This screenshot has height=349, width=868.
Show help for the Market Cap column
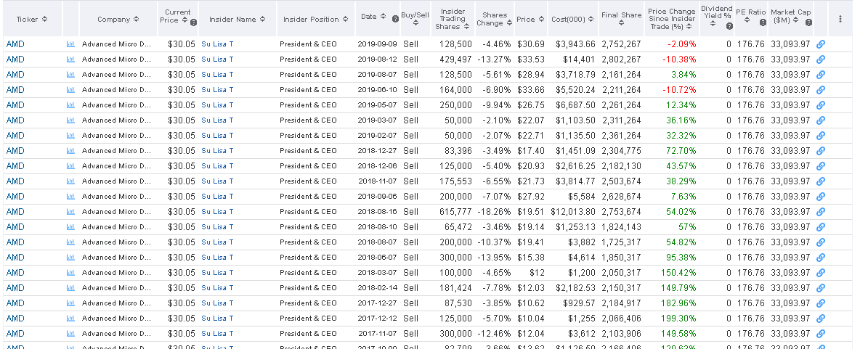click(x=808, y=22)
